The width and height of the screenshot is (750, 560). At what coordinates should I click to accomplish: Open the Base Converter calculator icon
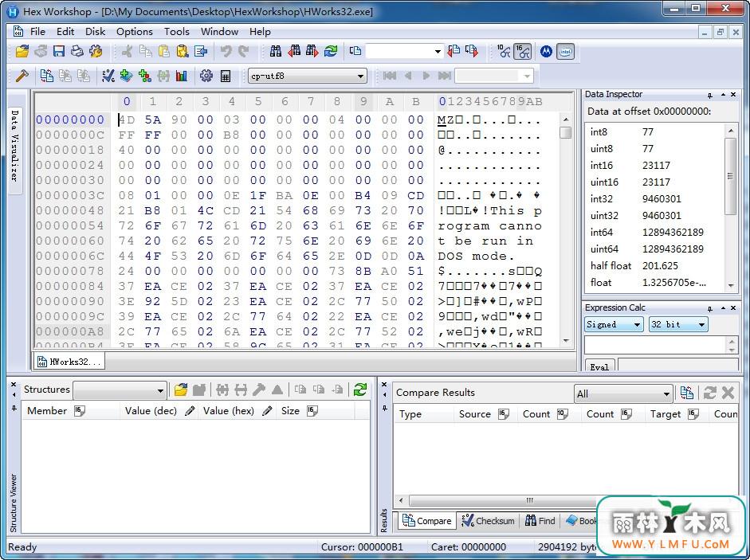(226, 76)
